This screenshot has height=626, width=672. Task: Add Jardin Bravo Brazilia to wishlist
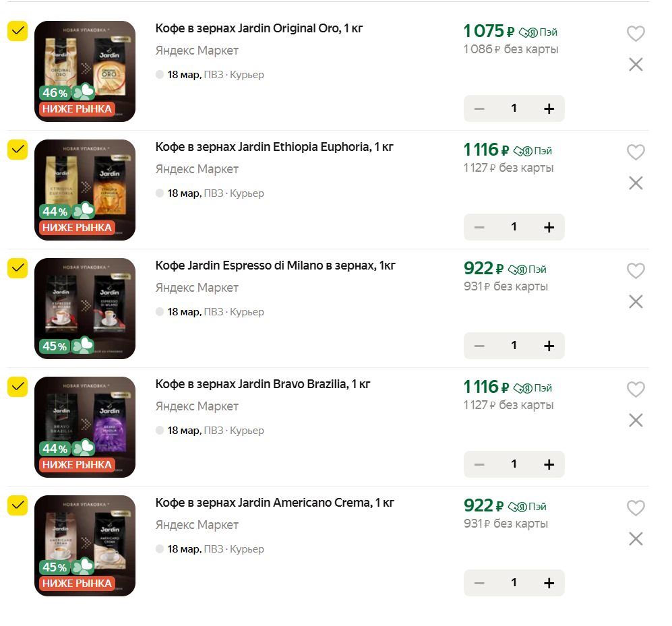pyautogui.click(x=636, y=389)
